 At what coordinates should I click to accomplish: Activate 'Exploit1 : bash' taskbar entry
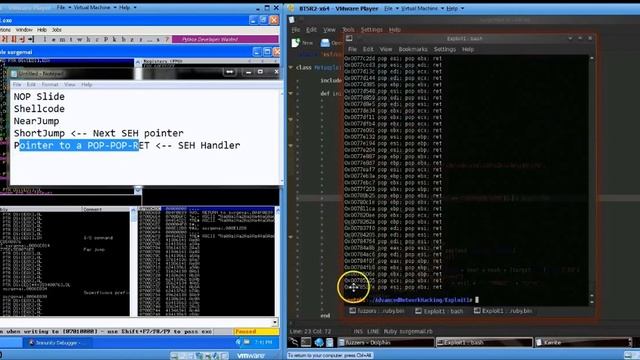pyautogui.click(x=484, y=342)
